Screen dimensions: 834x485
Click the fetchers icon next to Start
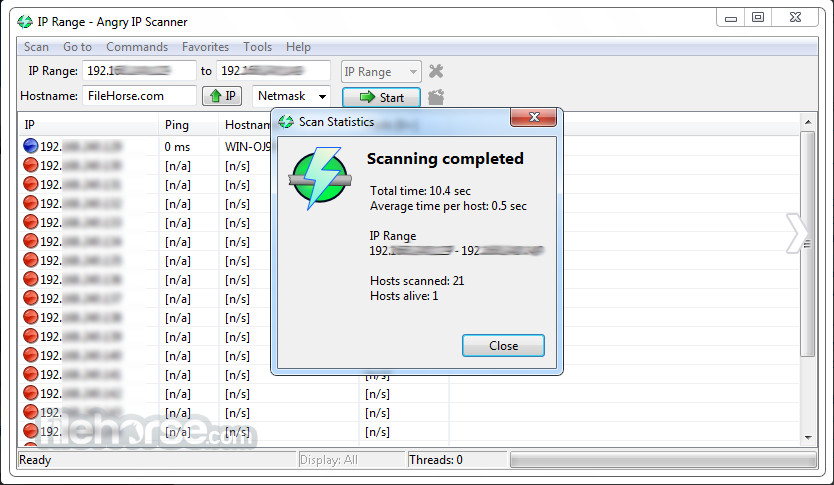[x=436, y=97]
